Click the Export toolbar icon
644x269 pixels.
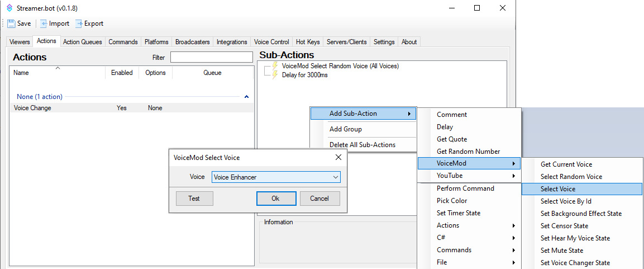click(79, 23)
